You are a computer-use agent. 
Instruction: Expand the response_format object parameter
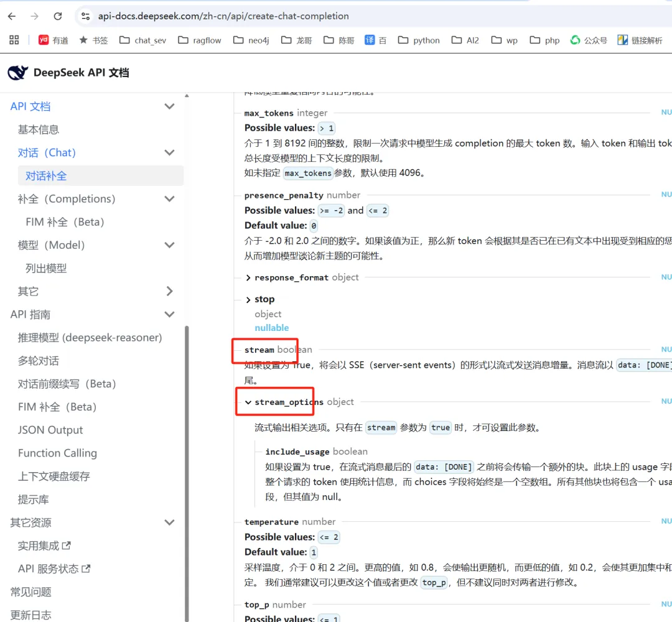(x=248, y=278)
